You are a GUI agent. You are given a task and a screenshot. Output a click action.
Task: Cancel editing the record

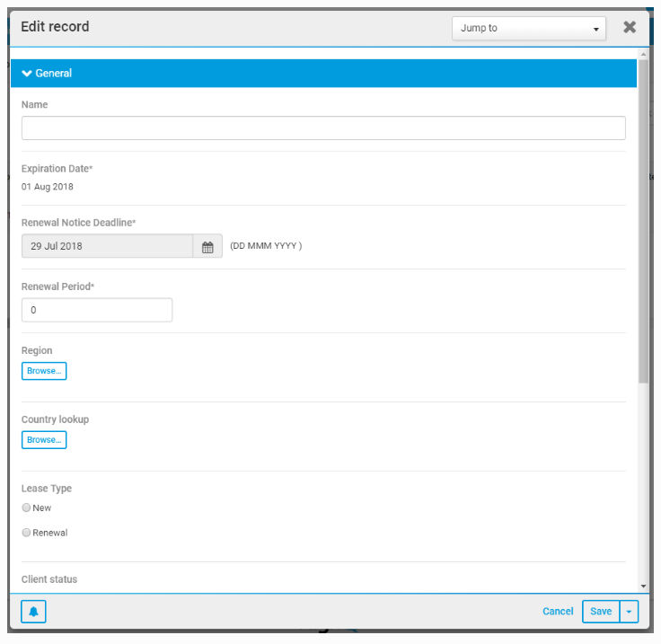pyautogui.click(x=558, y=612)
